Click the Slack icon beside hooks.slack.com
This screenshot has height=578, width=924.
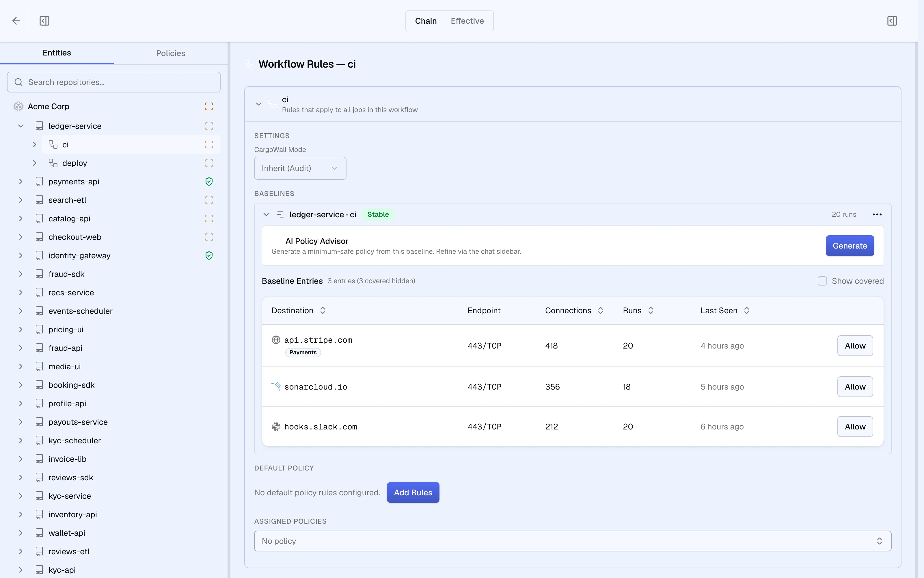coord(276,427)
